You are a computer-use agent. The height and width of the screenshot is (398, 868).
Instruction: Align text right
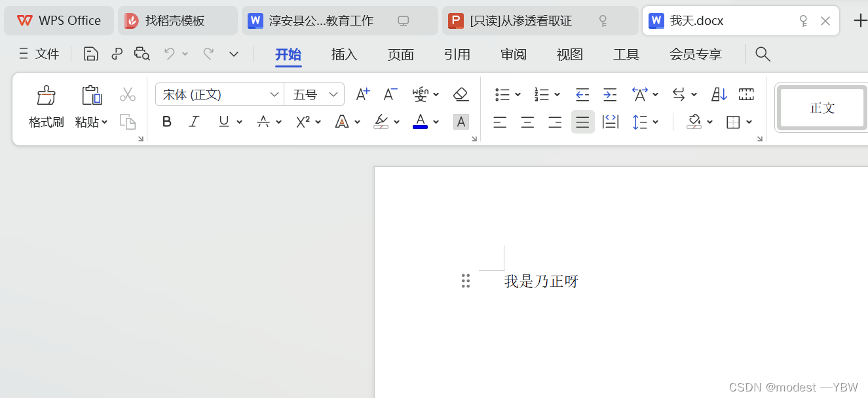(555, 122)
